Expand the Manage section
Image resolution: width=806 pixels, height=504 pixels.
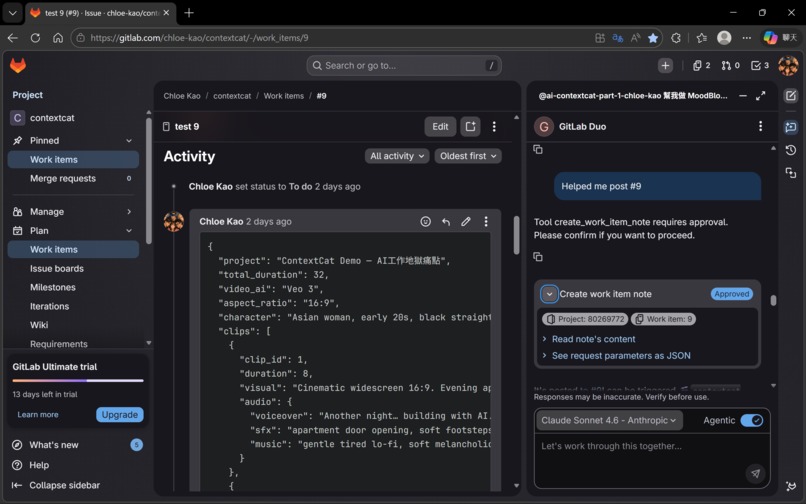129,211
